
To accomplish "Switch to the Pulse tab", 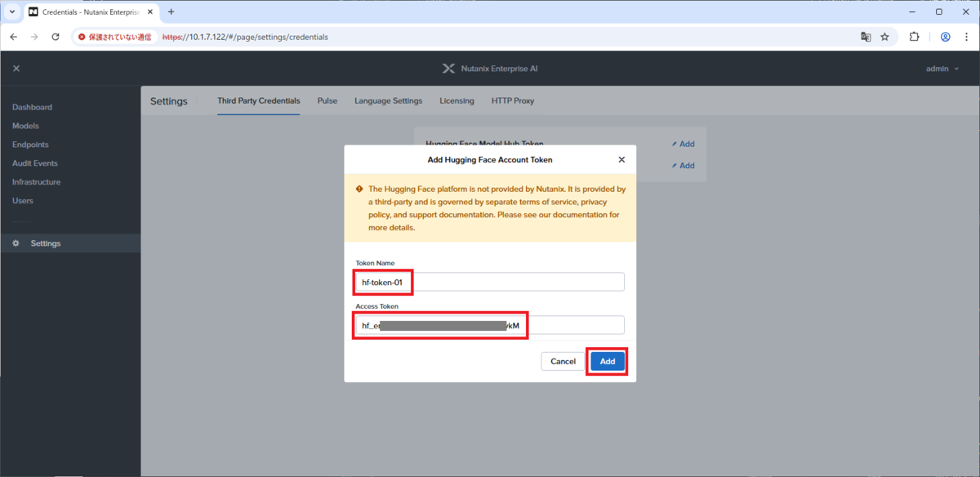I will 327,101.
